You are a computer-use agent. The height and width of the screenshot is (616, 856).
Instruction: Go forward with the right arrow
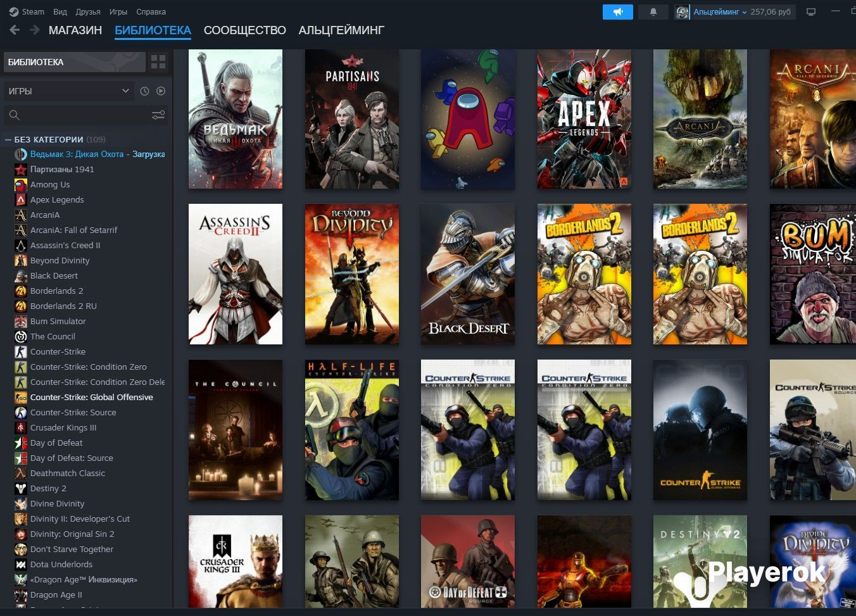tap(35, 30)
